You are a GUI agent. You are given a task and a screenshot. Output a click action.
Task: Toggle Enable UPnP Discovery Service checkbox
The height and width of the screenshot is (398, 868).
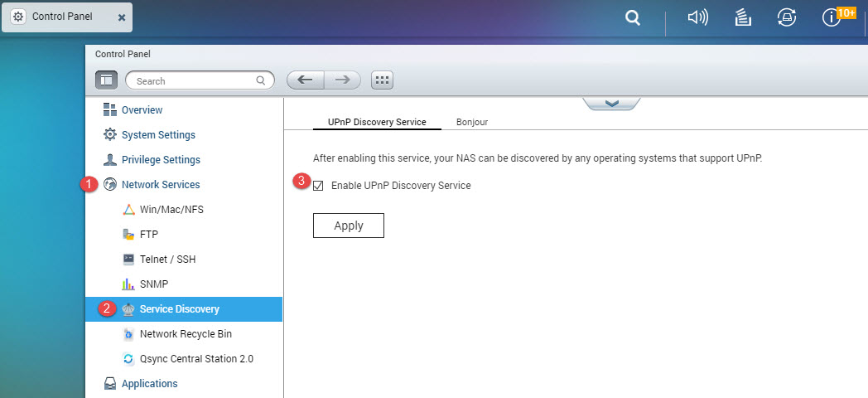click(318, 186)
